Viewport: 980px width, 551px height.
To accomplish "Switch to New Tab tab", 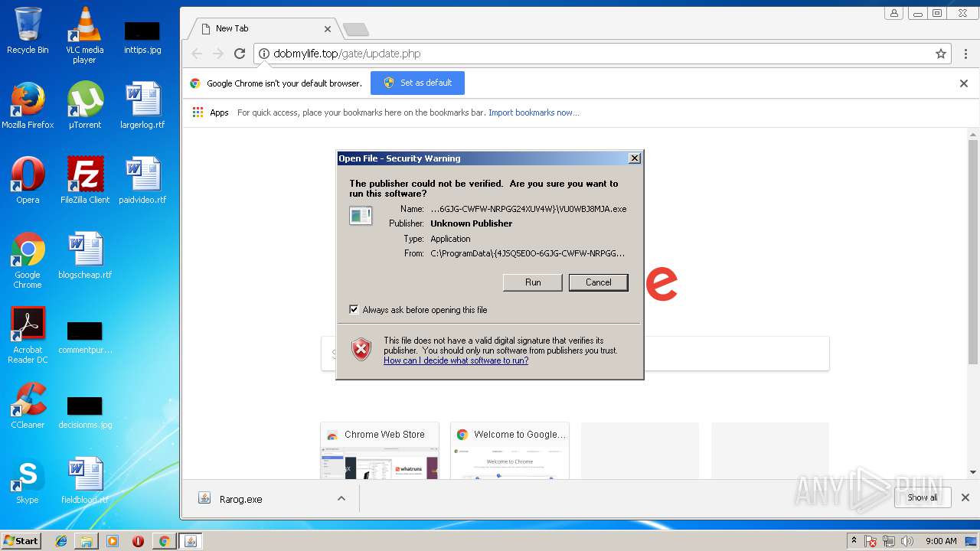I will (x=260, y=28).
